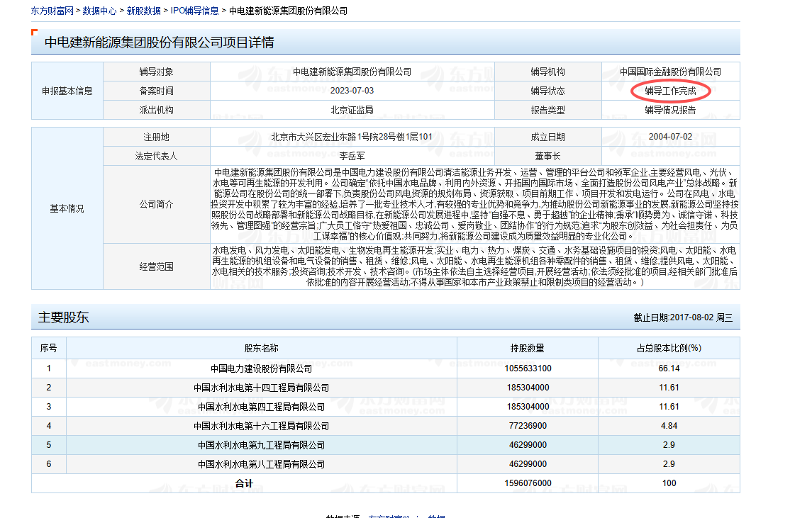This screenshot has height=518, width=812.
Task: Select the 截止日期:2017-08-02 周三 text
Action: 683,317
